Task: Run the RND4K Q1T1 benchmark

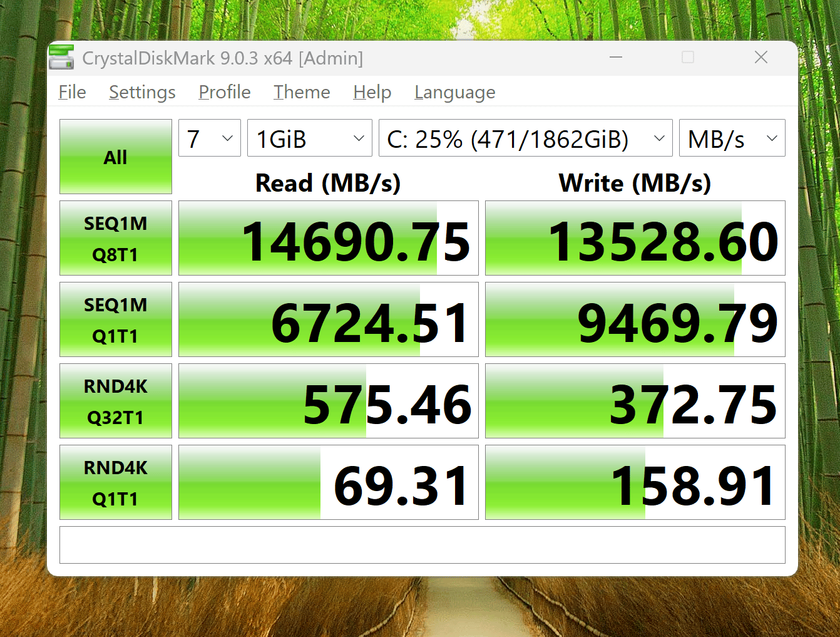Action: [116, 482]
